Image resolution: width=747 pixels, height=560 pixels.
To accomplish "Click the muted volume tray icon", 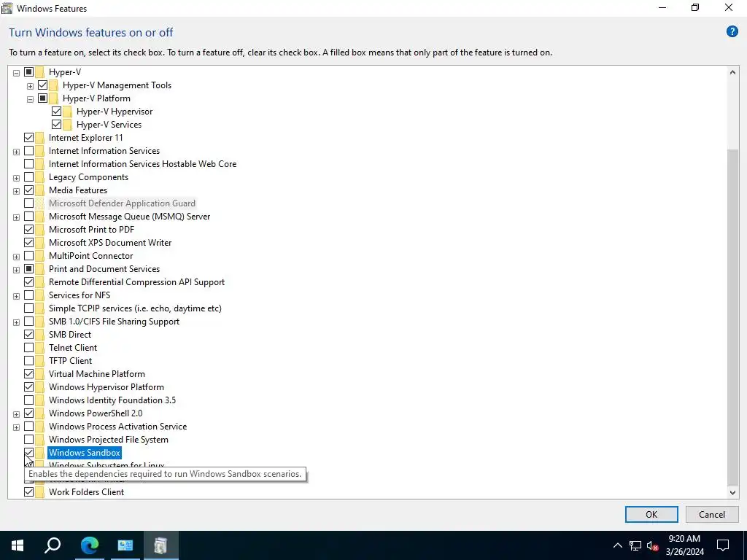I will click(x=652, y=545).
